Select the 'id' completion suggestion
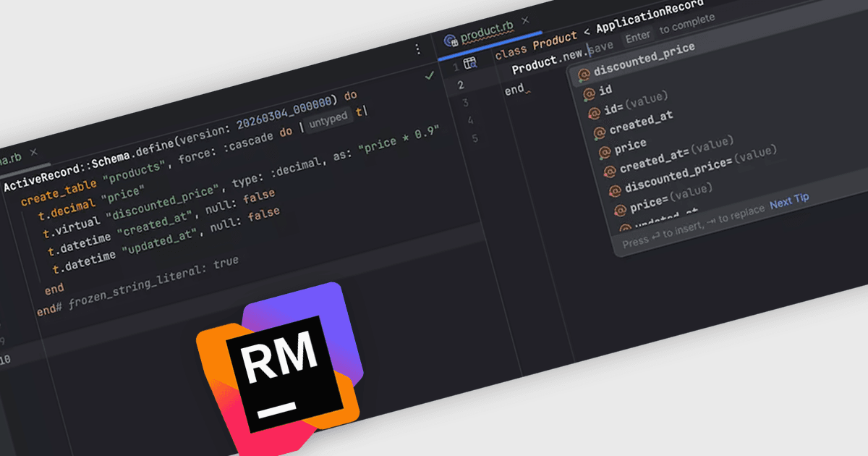The image size is (868, 456). 606,89
